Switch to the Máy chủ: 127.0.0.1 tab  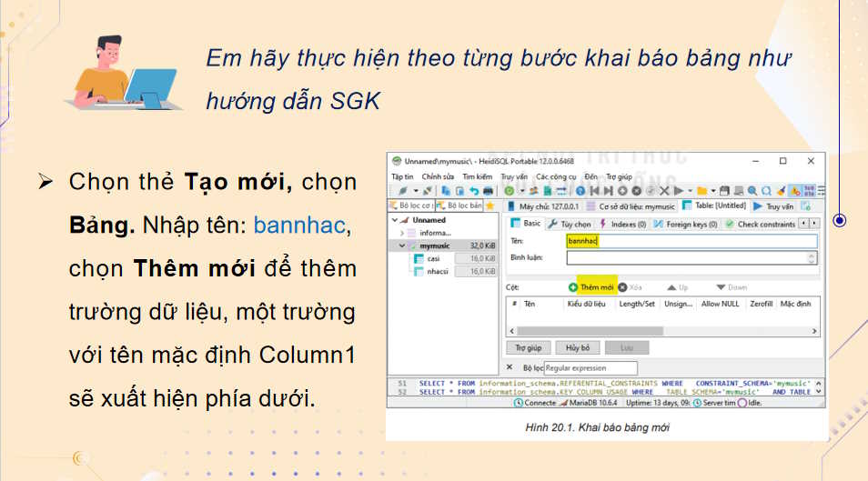click(543, 206)
